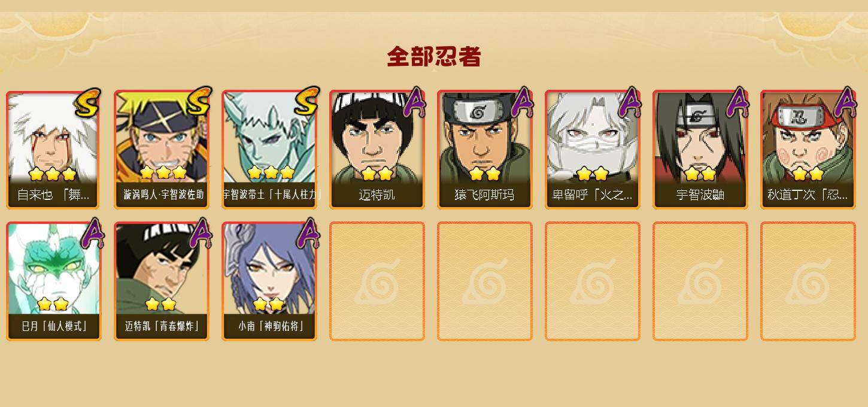The height and width of the screenshot is (407, 868).
Task: Pick the 宇智波鼬 ninja card
Action: click(x=700, y=150)
